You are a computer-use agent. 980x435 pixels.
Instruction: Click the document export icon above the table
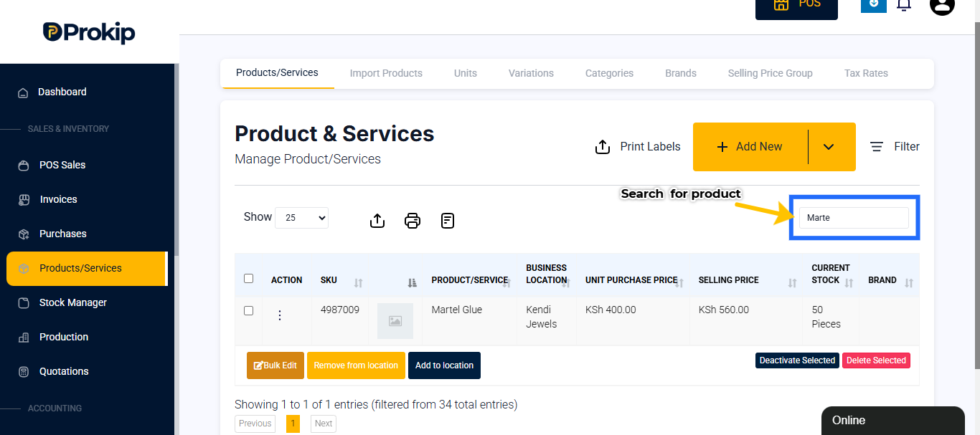point(448,221)
